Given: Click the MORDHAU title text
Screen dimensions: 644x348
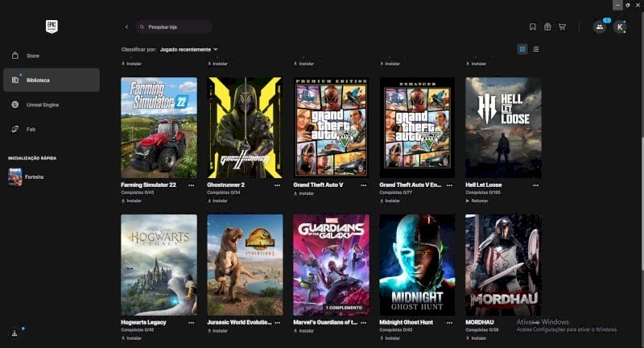Looking at the screenshot, I should (x=480, y=322).
